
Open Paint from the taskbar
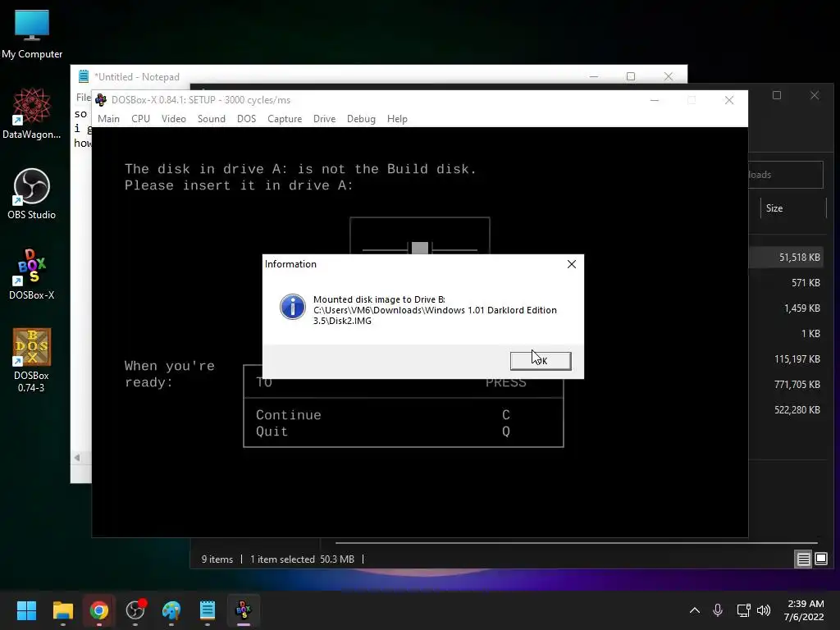pyautogui.click(x=171, y=610)
